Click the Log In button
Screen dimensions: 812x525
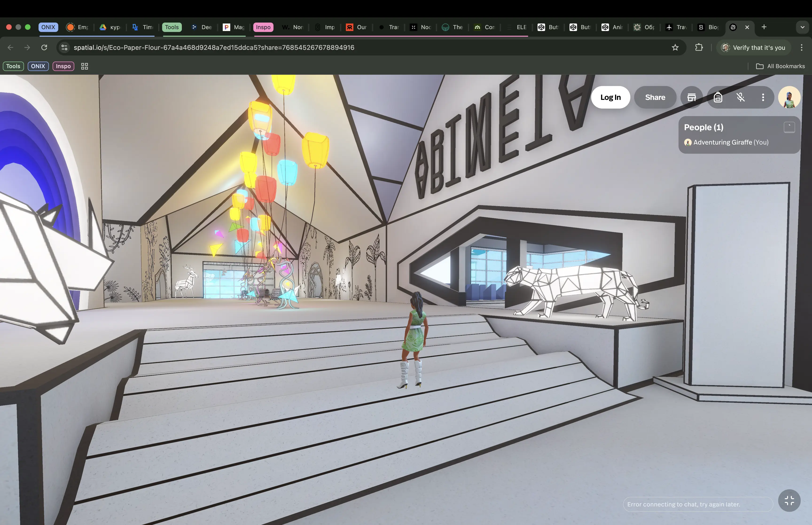(x=610, y=98)
